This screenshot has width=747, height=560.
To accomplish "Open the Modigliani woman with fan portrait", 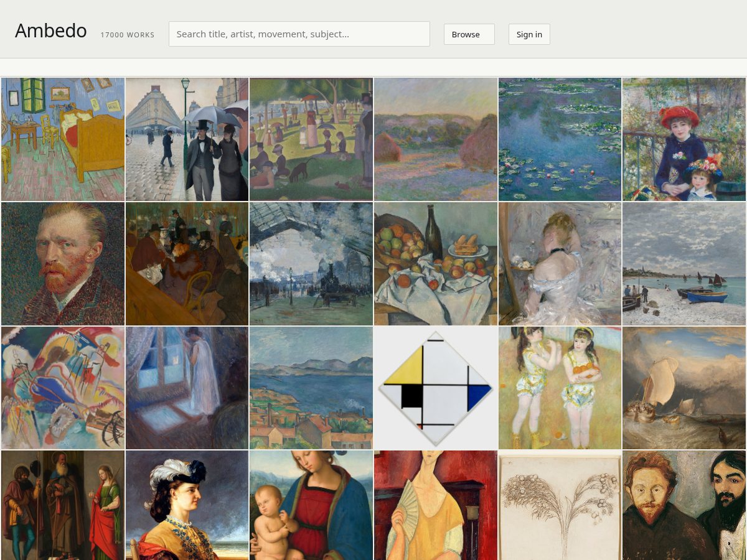I will click(436, 505).
